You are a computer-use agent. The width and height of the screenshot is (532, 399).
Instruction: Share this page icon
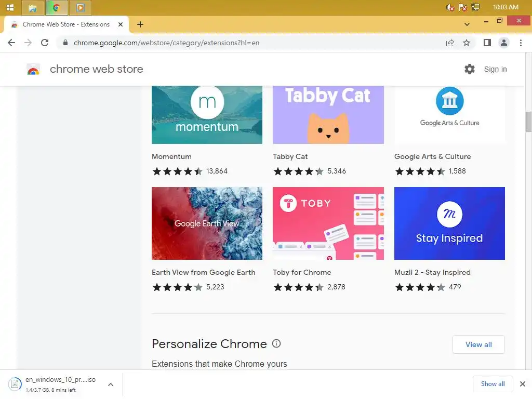pos(450,43)
